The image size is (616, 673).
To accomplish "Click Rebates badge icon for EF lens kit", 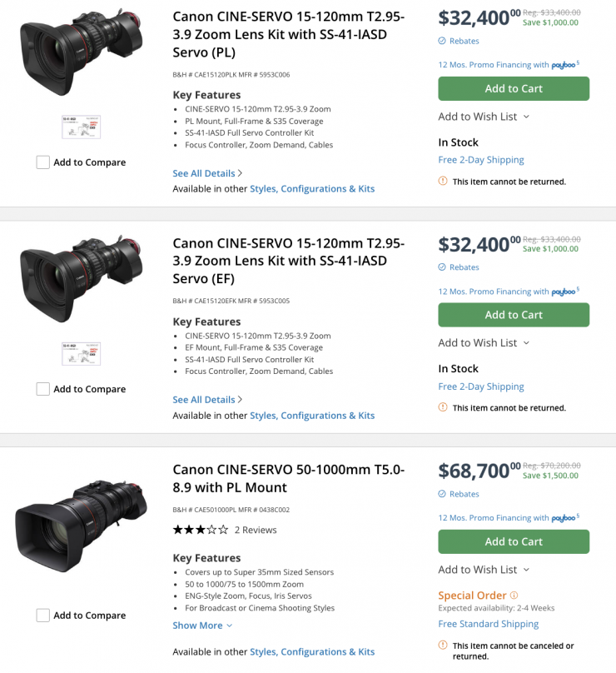I will (x=442, y=267).
